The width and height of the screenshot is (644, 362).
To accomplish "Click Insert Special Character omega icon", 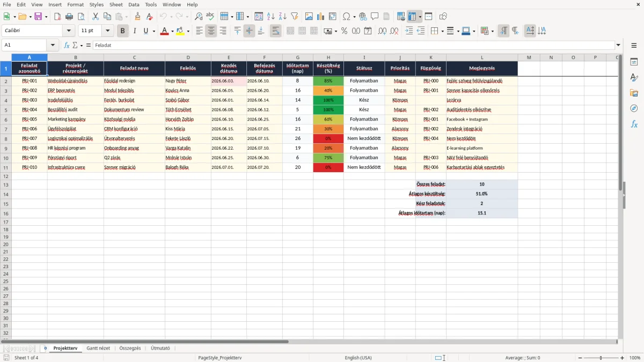I will click(346, 17).
